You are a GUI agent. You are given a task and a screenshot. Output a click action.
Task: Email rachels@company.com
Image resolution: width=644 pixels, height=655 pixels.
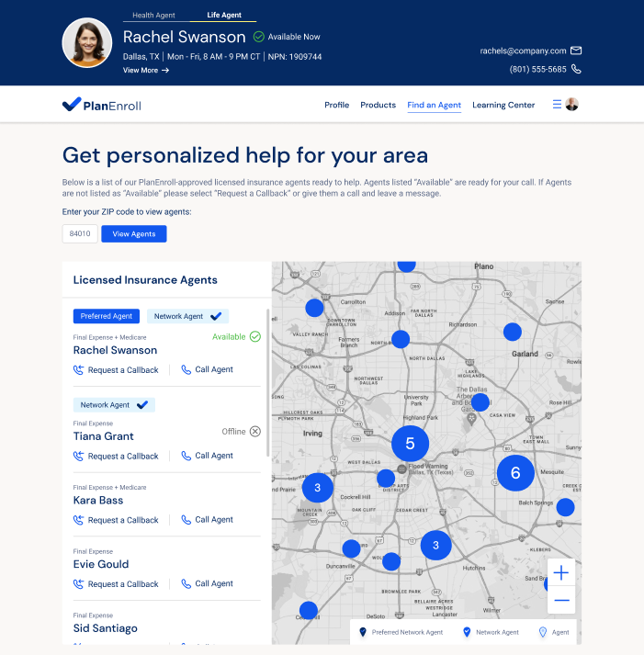pyautogui.click(x=523, y=51)
